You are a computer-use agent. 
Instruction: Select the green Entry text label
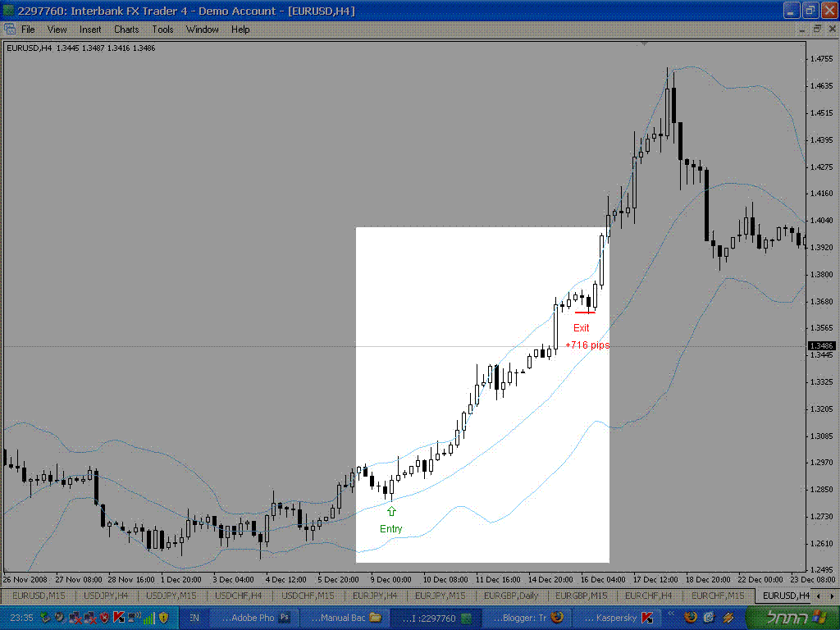click(391, 529)
